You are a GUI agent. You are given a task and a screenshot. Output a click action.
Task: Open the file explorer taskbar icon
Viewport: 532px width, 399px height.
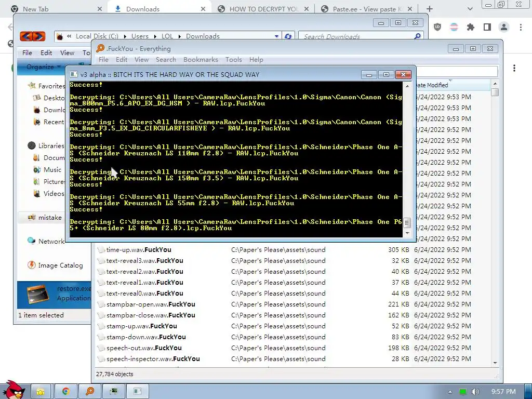point(41,392)
